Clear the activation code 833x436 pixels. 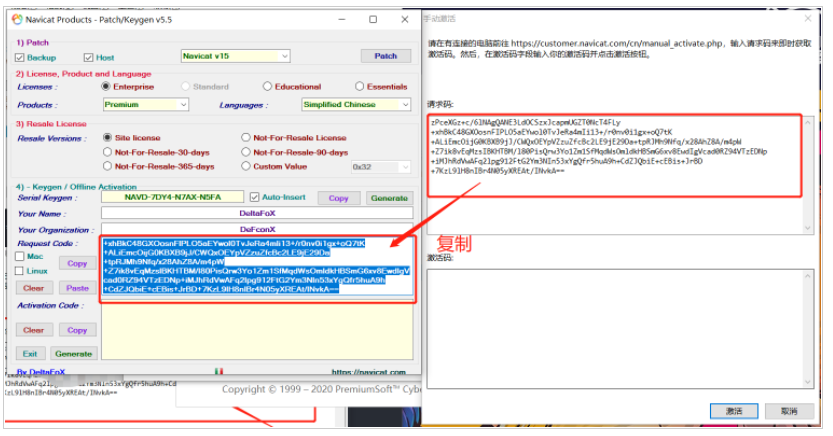(x=33, y=330)
